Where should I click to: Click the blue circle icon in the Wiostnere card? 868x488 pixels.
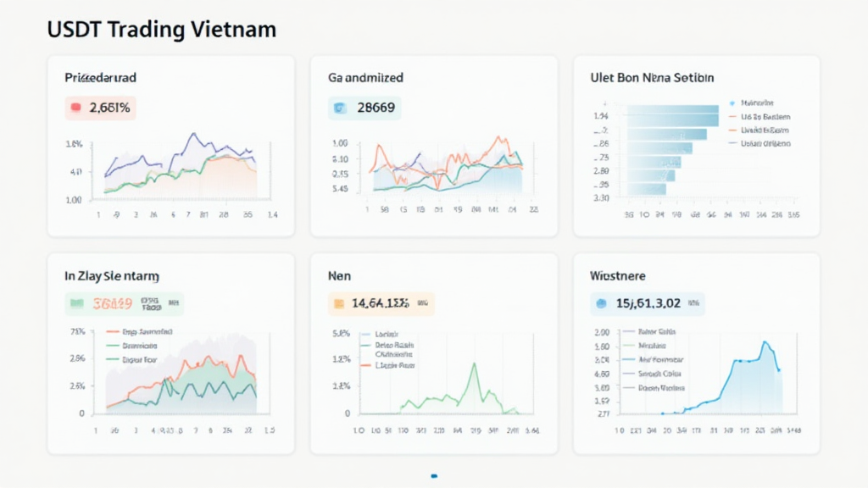pos(603,303)
